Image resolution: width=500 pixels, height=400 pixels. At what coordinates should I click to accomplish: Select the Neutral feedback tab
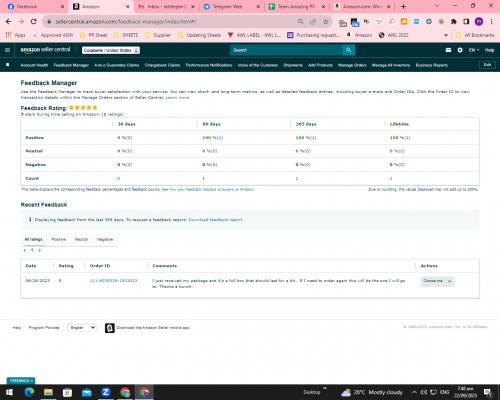[81, 239]
